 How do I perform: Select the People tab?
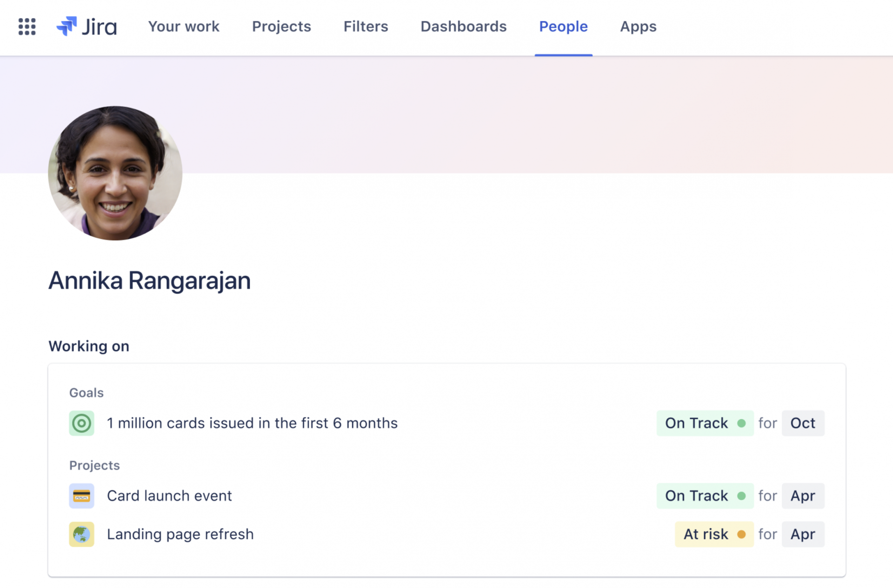(563, 27)
